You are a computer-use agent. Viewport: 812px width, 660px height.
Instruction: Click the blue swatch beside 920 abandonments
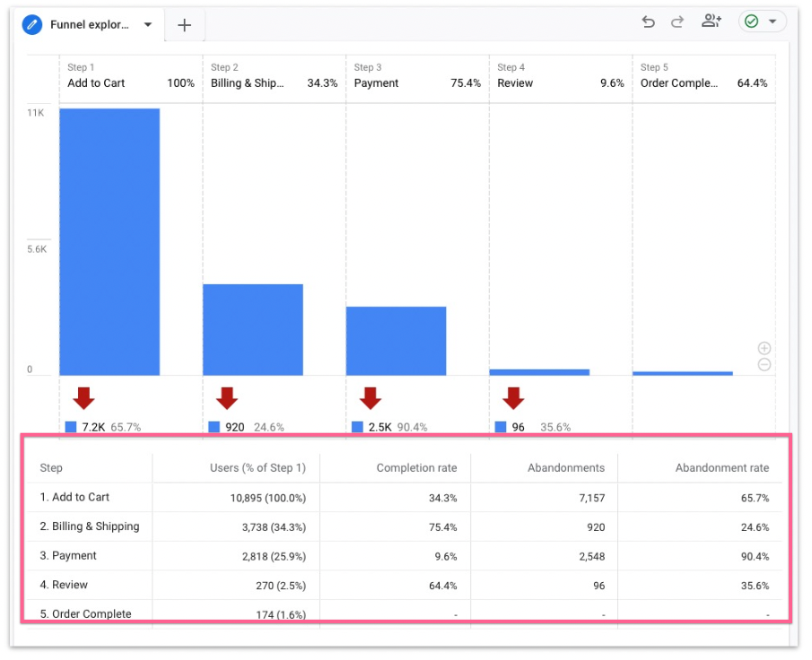point(214,428)
